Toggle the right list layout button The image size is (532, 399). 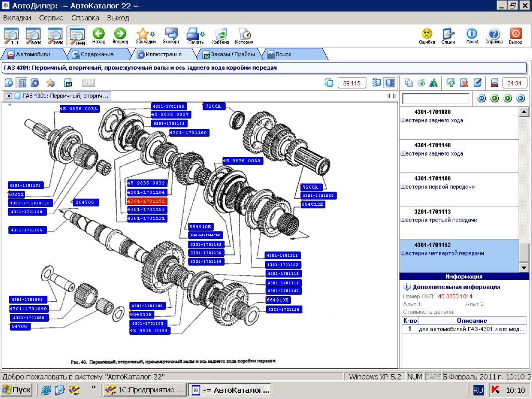[x=390, y=82]
